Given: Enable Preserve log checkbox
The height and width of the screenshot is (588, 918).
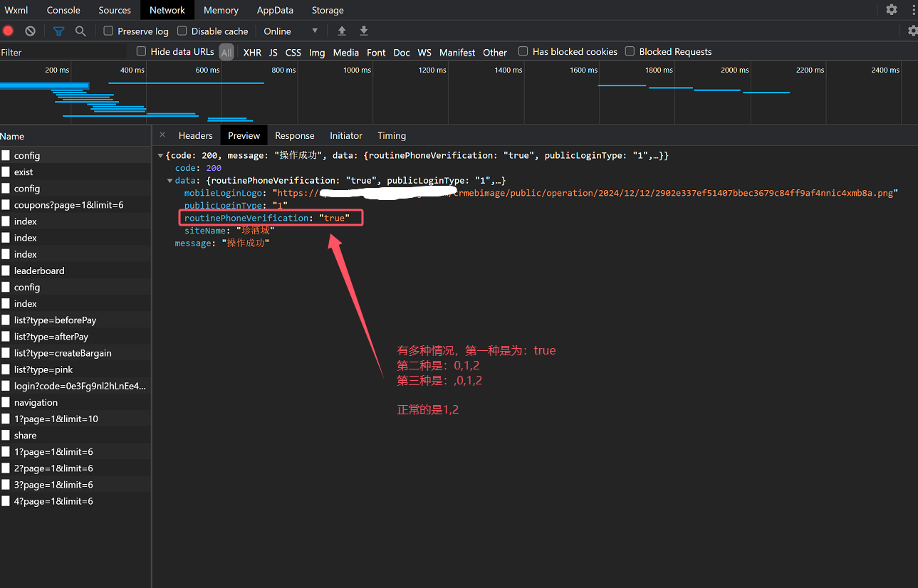Looking at the screenshot, I should click(108, 31).
